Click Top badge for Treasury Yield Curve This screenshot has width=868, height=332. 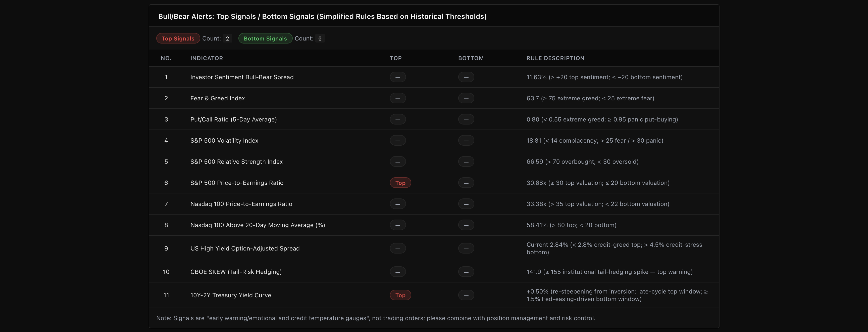[400, 295]
